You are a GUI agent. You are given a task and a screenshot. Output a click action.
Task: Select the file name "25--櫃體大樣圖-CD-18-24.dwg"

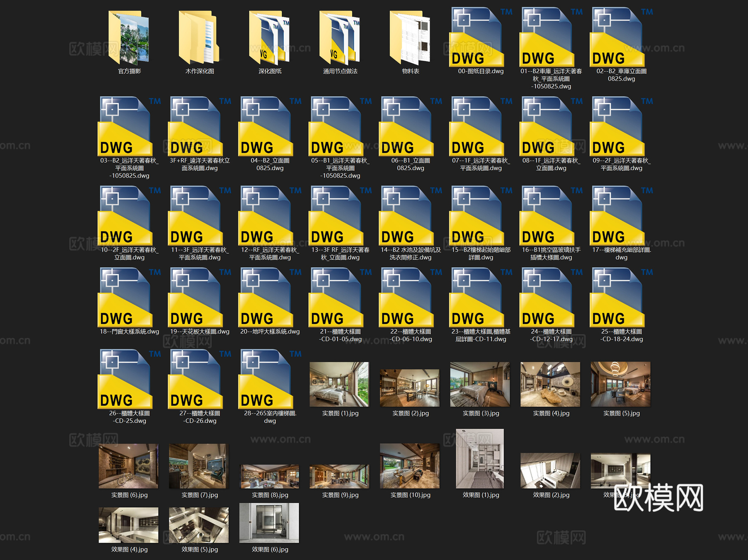click(x=621, y=336)
